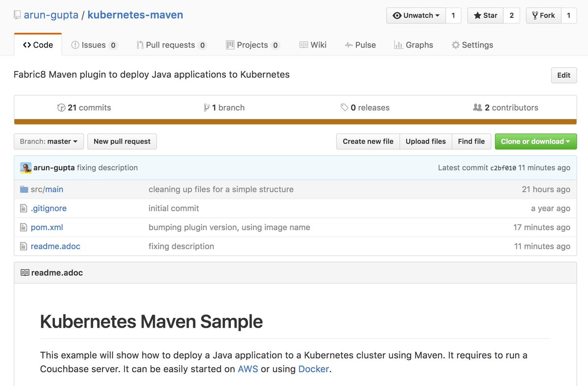Click the orange language breakdown bar
Screen dimensions: 588x386
[295, 122]
